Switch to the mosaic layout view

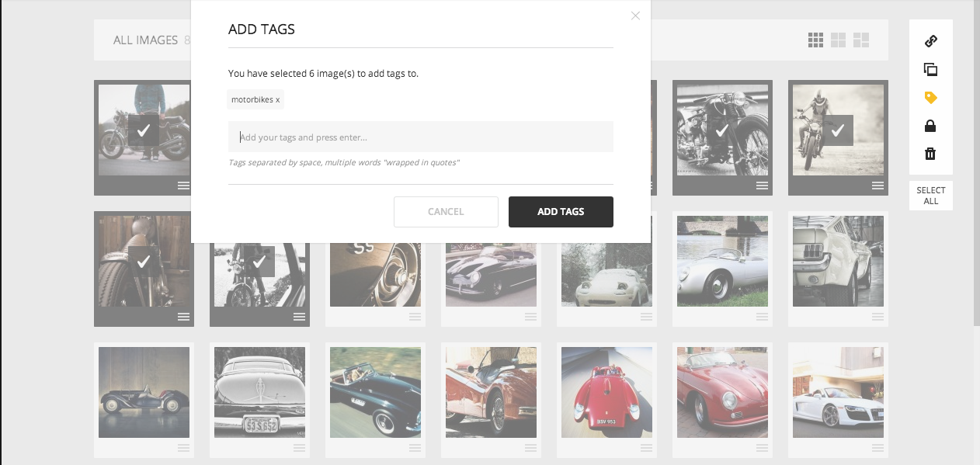[861, 40]
